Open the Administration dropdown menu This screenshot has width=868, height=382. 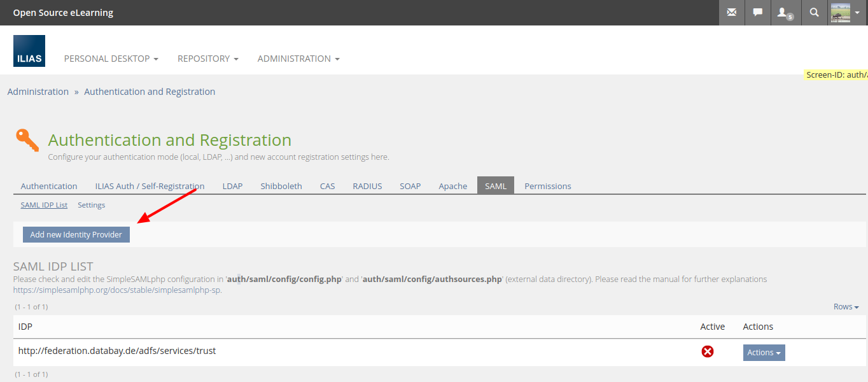298,59
